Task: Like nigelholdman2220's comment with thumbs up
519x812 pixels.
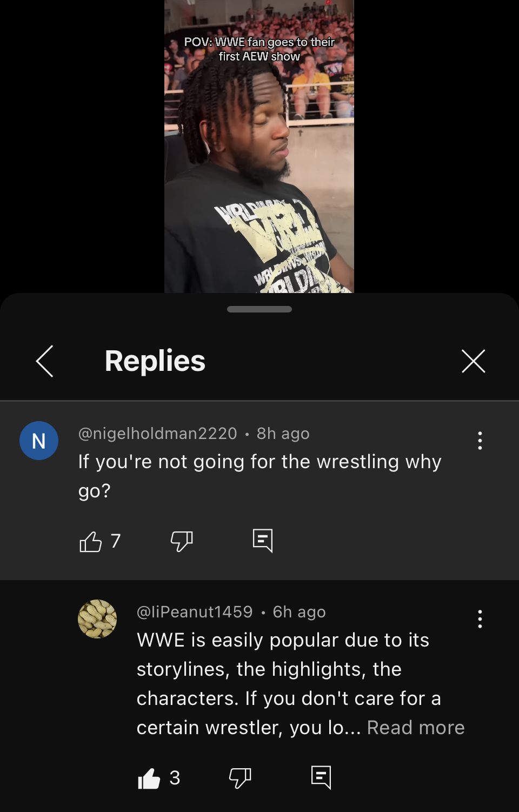Action: 90,541
